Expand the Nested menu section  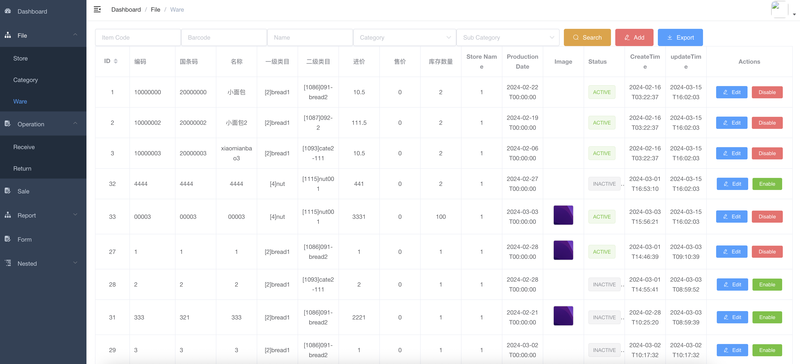[43, 263]
